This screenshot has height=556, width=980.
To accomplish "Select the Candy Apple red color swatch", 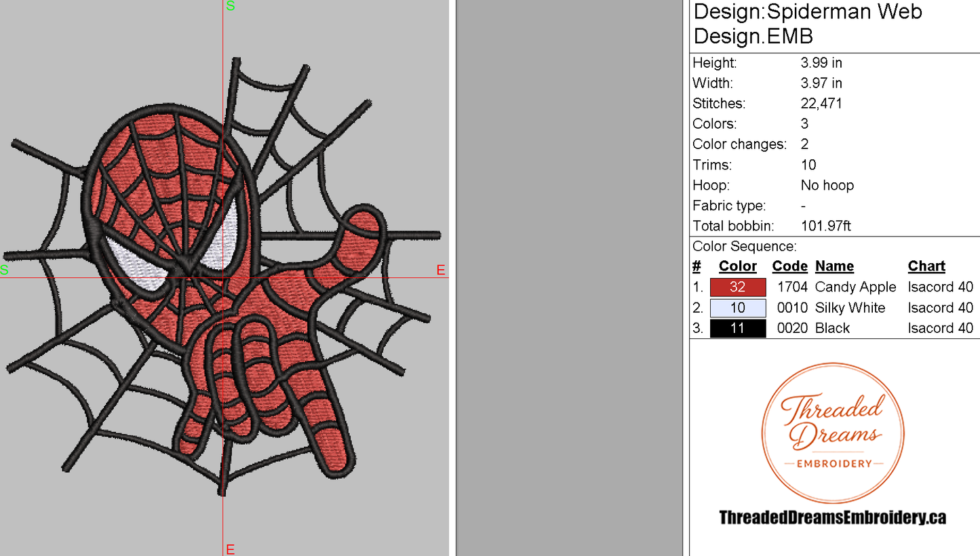I will [x=738, y=287].
